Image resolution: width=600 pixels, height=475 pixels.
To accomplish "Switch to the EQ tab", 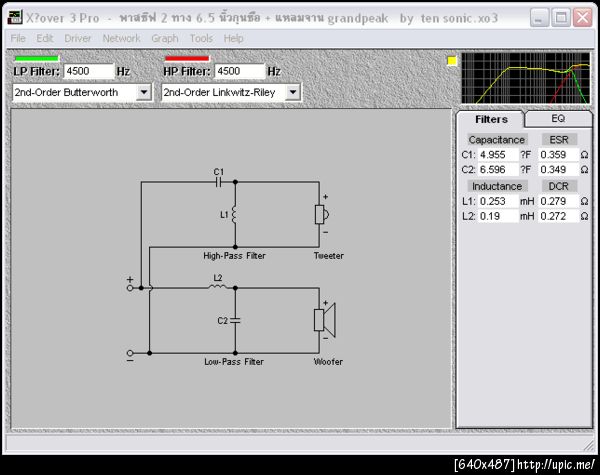I will point(558,118).
